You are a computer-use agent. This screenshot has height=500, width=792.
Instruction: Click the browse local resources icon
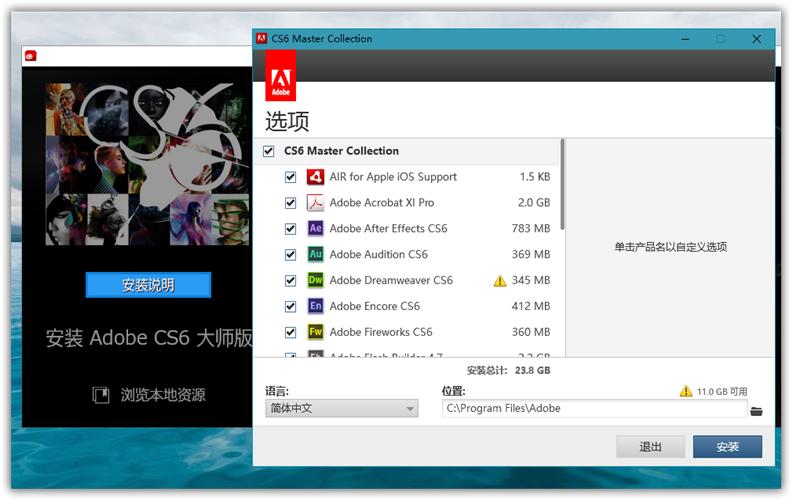pos(101,395)
